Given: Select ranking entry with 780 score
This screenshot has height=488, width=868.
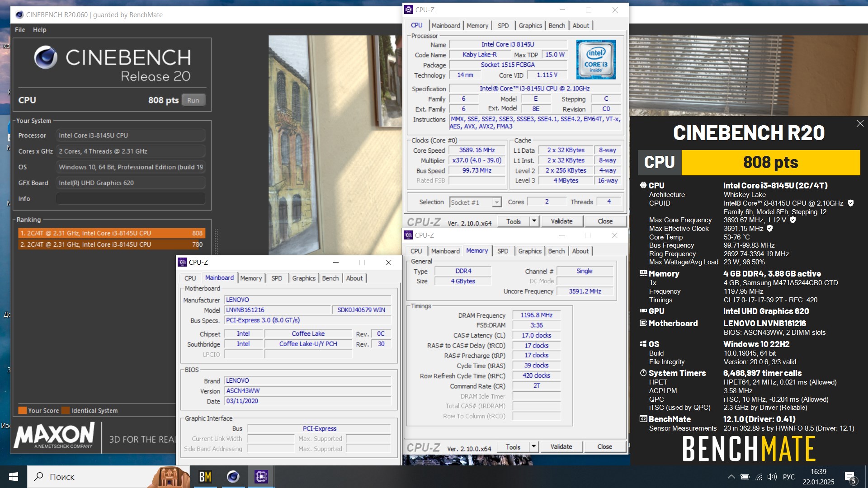Looking at the screenshot, I should coord(112,244).
